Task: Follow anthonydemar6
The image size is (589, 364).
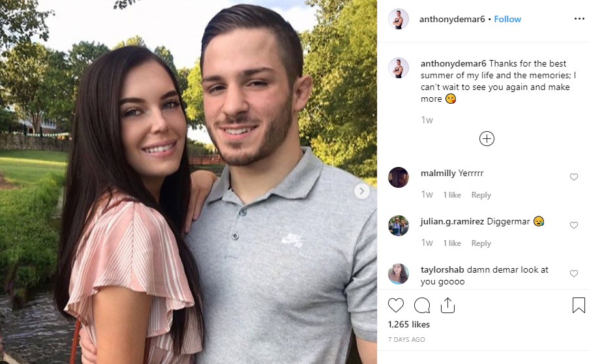Action: pos(507,19)
